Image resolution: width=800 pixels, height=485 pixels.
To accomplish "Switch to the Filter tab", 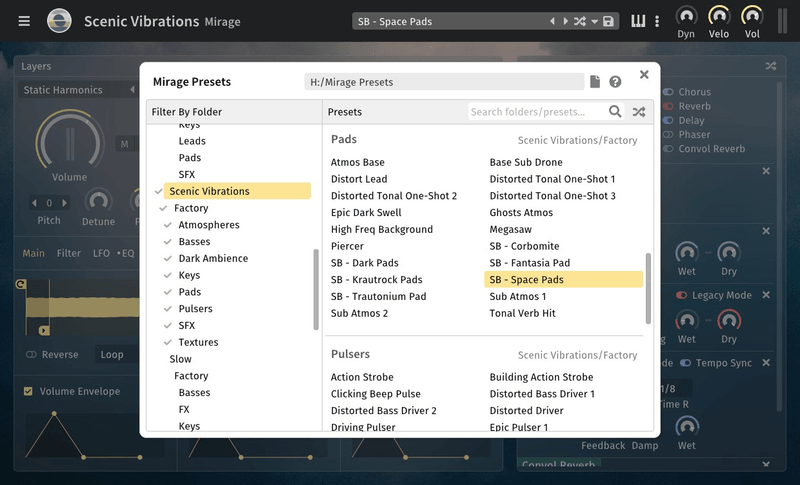I will 69,253.
